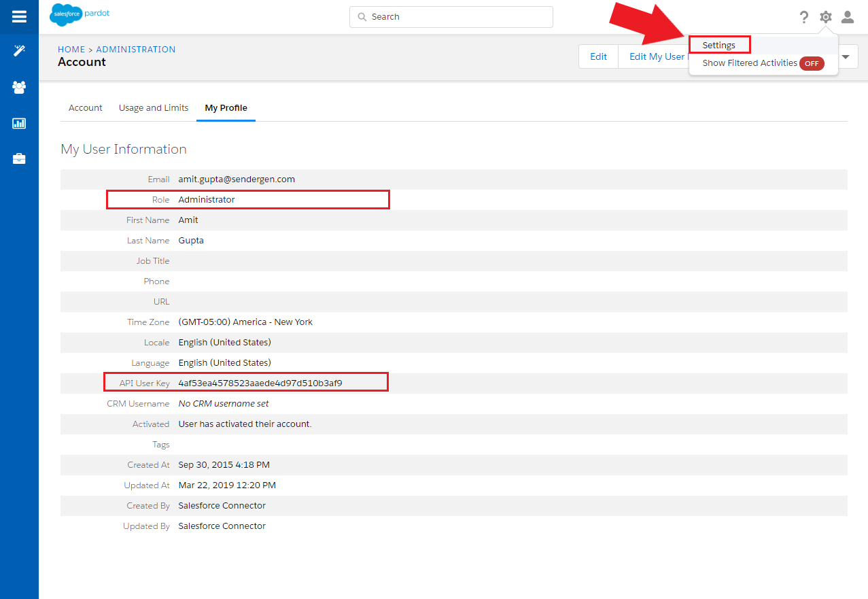Click the API User Key value
The width and height of the screenshot is (868, 599).
pyautogui.click(x=260, y=383)
